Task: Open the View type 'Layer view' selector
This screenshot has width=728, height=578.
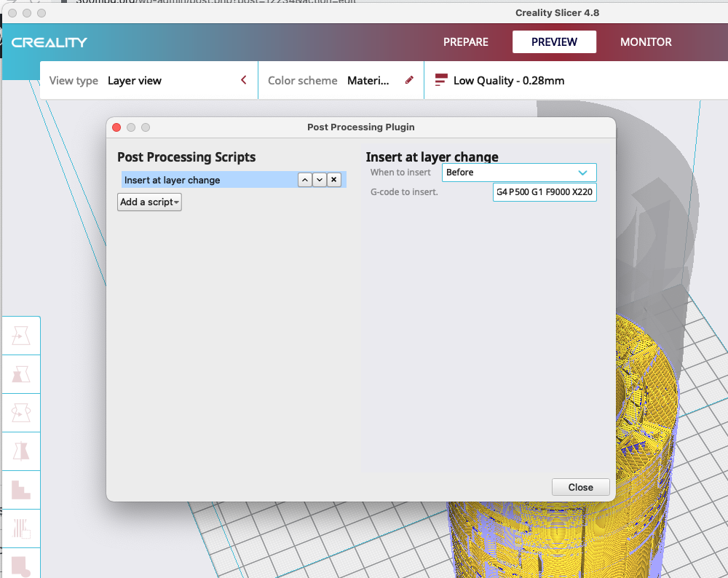Action: [149, 80]
